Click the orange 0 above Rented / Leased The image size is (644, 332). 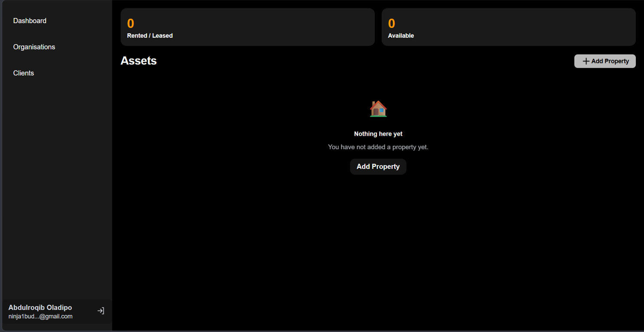(x=131, y=23)
